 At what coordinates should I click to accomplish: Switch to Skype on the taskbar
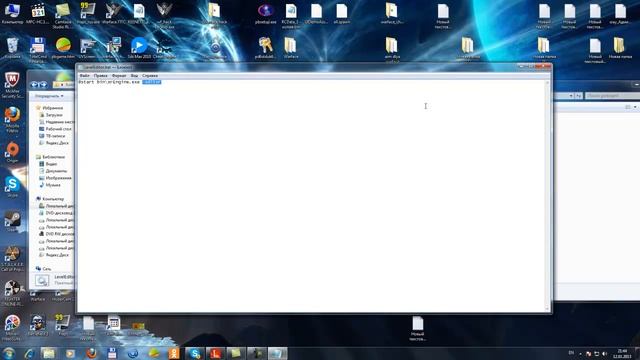(x=195, y=353)
